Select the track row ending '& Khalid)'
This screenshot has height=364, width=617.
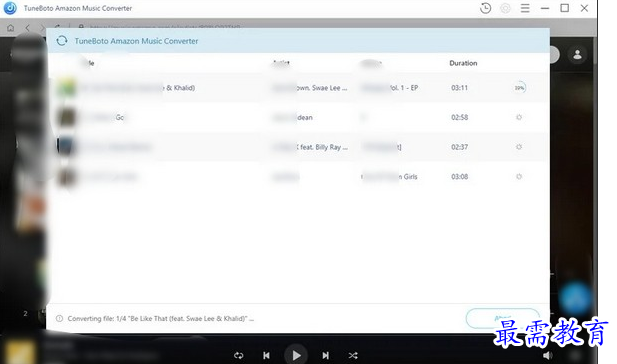tap(298, 88)
